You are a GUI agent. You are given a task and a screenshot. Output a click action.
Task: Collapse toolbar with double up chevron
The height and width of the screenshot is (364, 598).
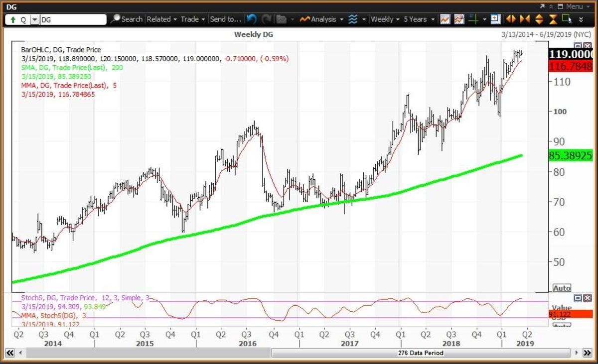point(551,6)
